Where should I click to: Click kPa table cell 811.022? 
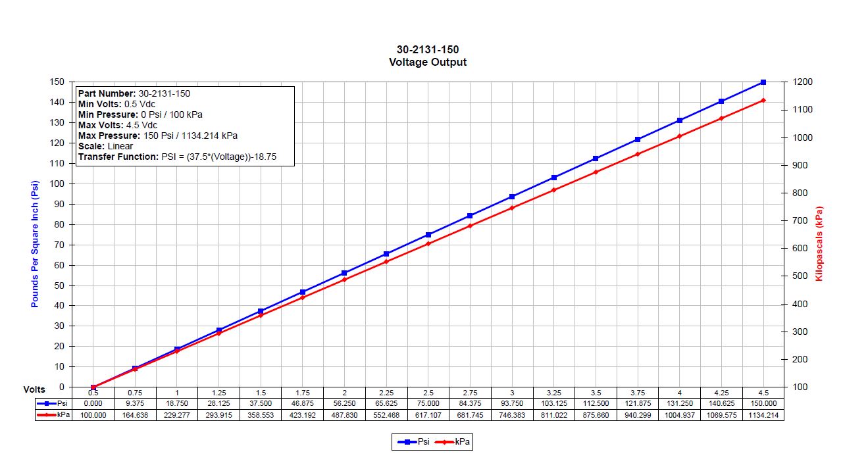click(554, 415)
